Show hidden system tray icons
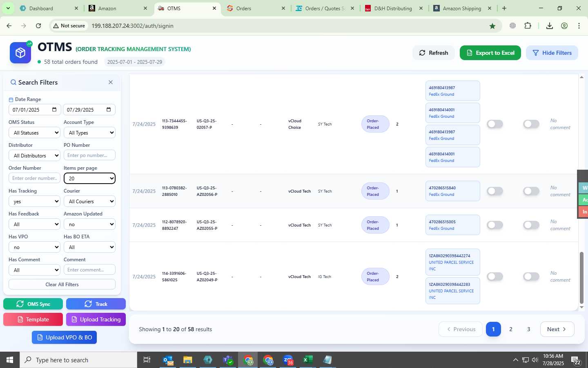Screen dimensions: 588x368 coord(515,360)
